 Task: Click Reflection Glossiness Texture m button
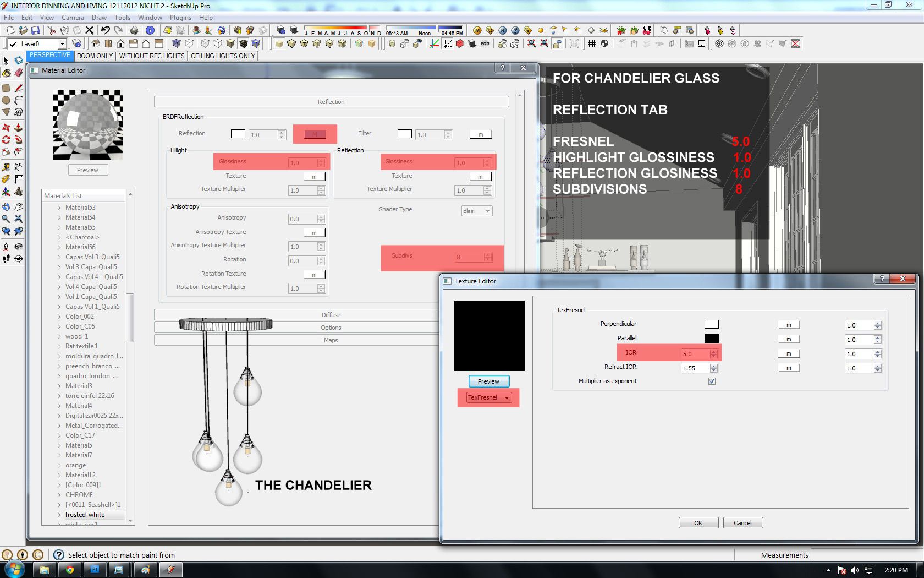click(x=481, y=177)
